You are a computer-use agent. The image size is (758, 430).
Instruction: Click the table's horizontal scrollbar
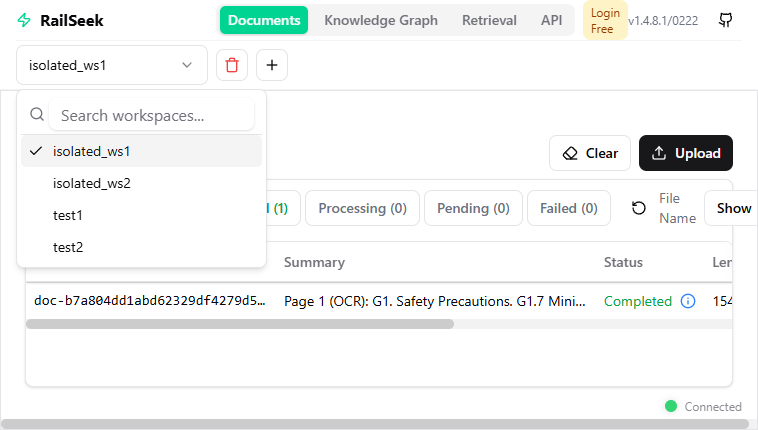click(x=240, y=324)
